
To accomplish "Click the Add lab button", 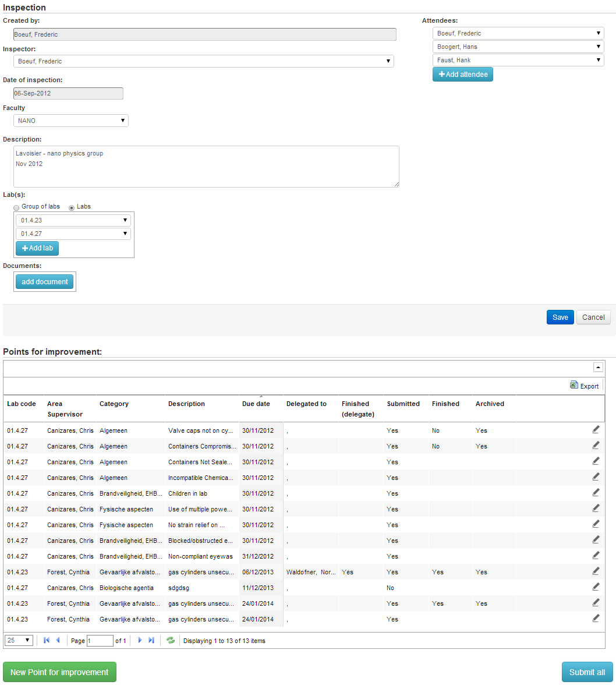I will click(37, 248).
